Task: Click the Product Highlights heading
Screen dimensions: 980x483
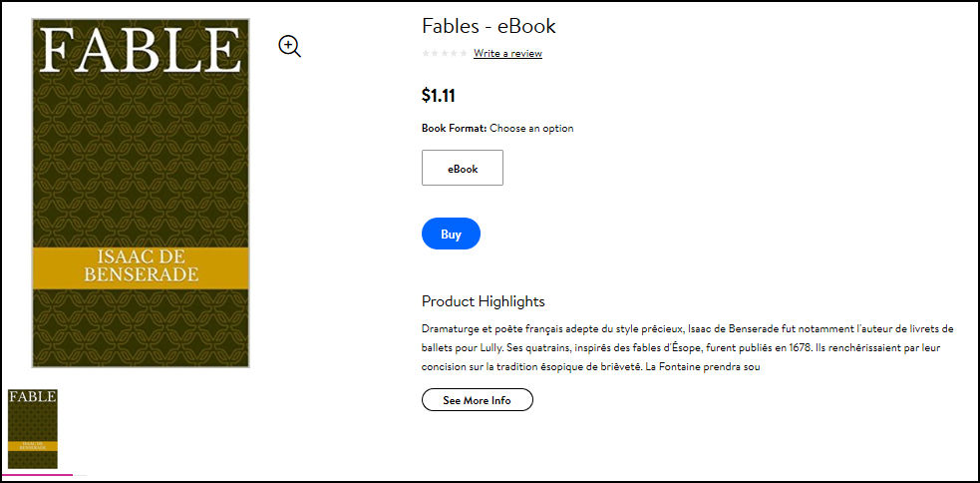Action: click(484, 301)
